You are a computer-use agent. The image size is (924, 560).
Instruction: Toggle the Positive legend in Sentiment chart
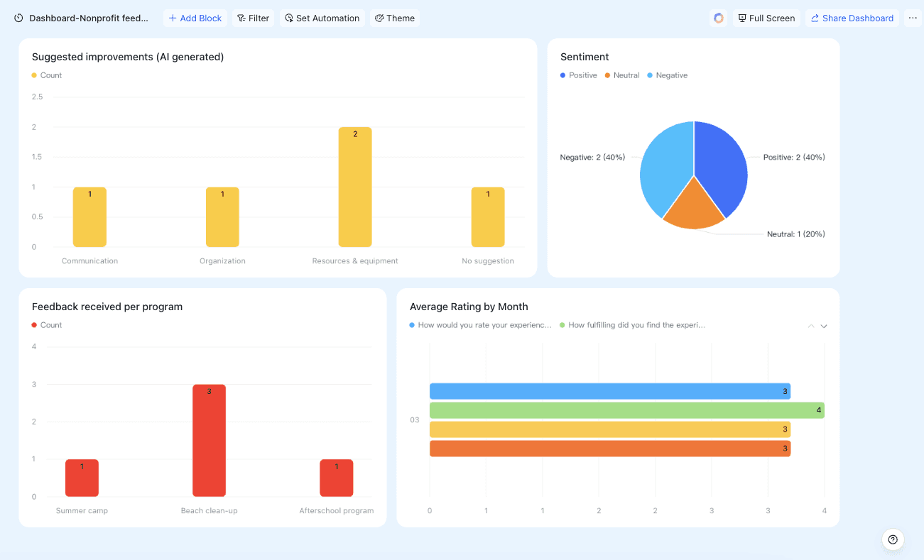(x=579, y=75)
